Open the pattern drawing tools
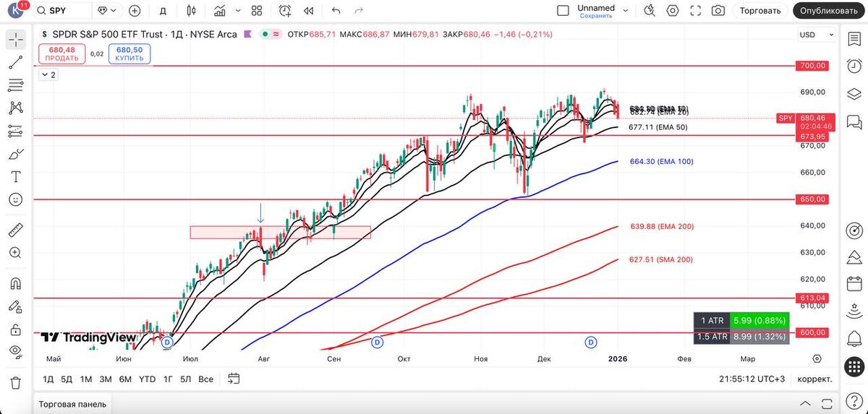 [16, 108]
